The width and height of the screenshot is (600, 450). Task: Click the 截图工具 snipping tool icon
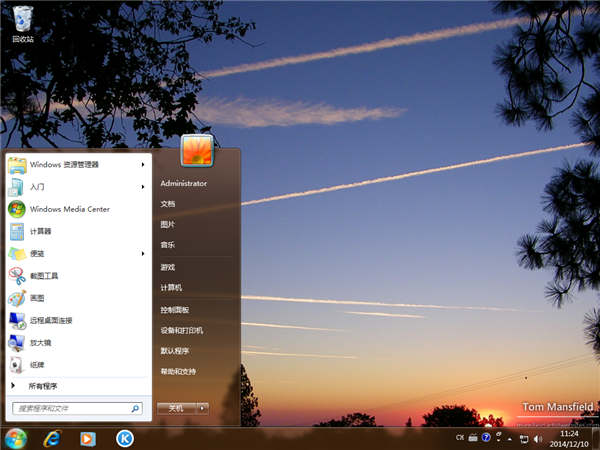click(17, 276)
